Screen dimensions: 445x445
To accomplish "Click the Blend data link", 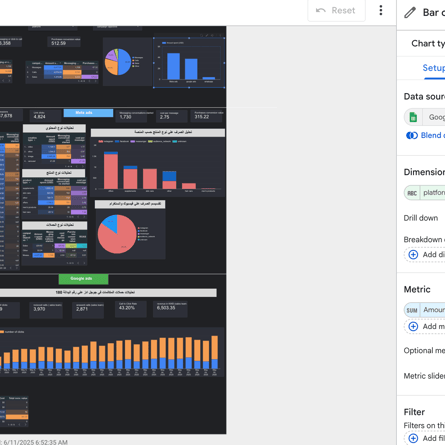I will pos(433,135).
